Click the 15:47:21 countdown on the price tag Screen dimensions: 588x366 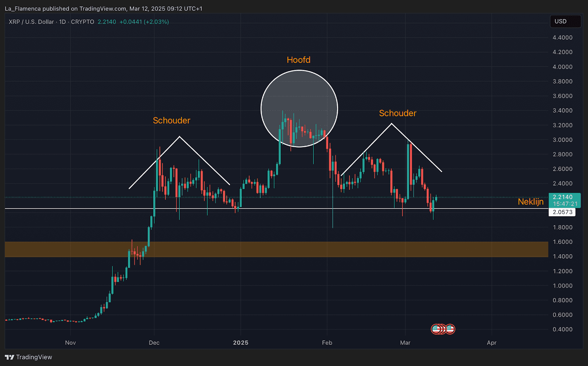coord(565,204)
